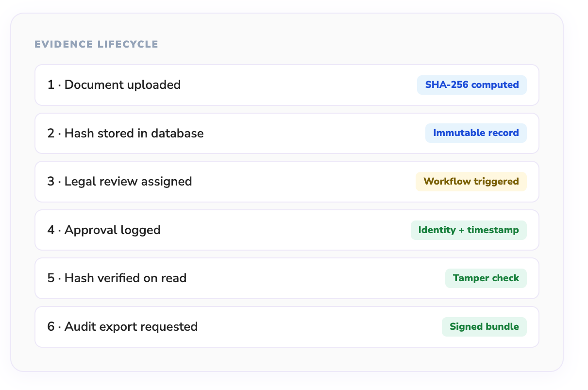Click the SHA-256 computed badge
Viewport: 588px width, 390px height.
471,85
